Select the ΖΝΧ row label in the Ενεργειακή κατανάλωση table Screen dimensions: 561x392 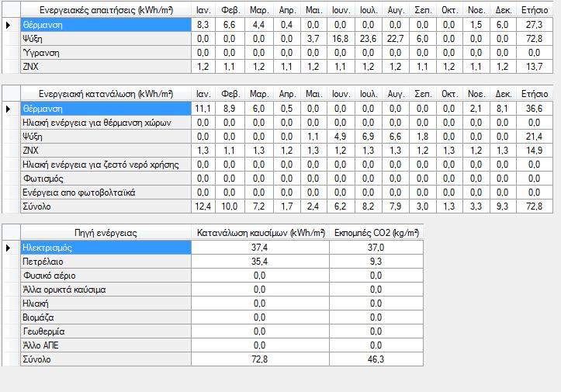pyautogui.click(x=106, y=151)
